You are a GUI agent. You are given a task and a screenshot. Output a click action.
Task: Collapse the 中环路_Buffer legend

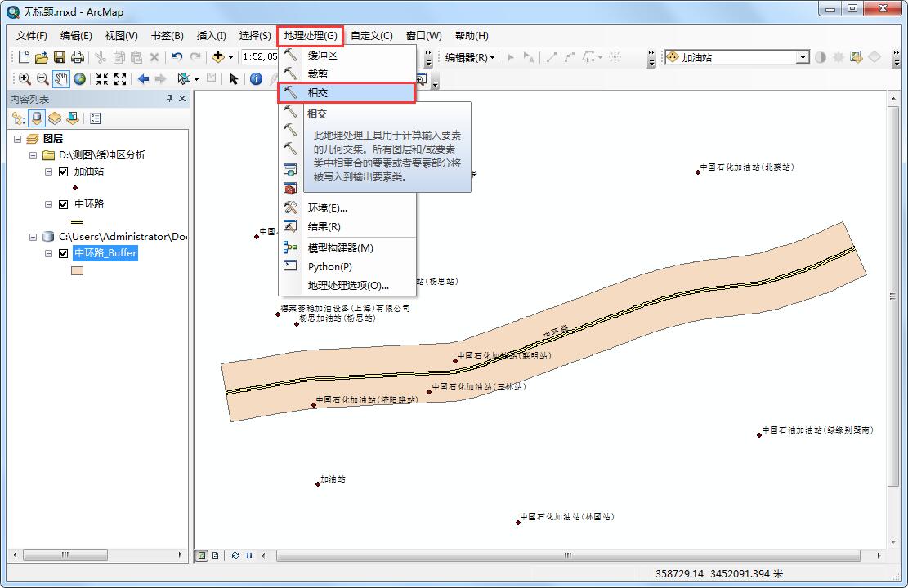click(49, 253)
